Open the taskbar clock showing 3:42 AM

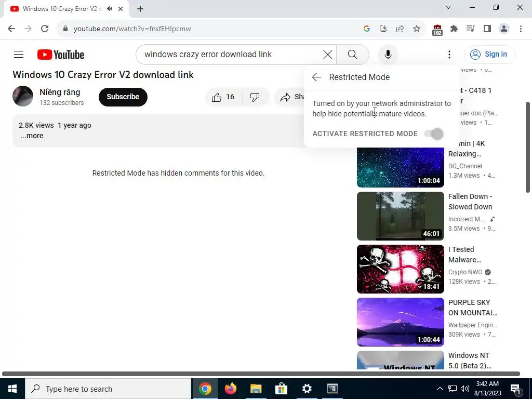pyautogui.click(x=488, y=389)
